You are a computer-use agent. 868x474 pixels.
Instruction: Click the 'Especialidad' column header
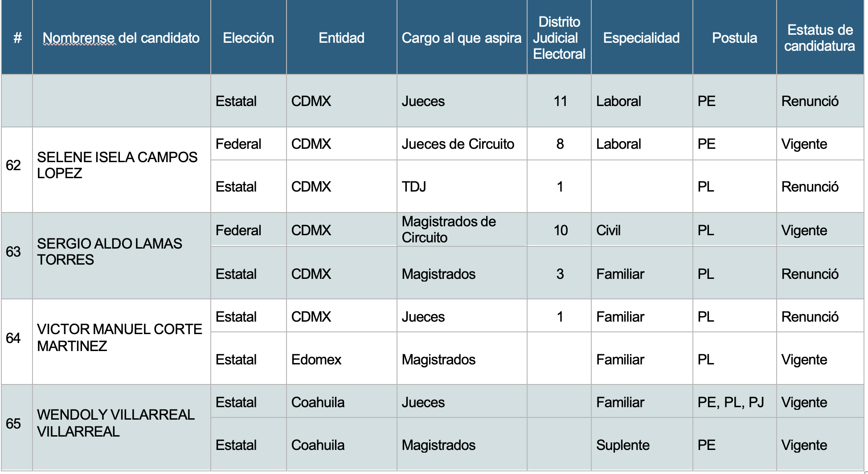tap(642, 37)
